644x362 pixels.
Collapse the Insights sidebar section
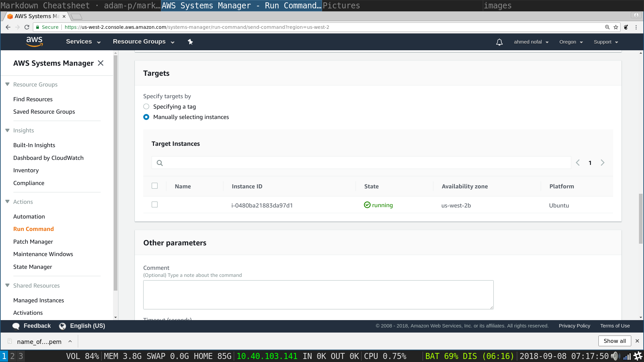pos(7,130)
